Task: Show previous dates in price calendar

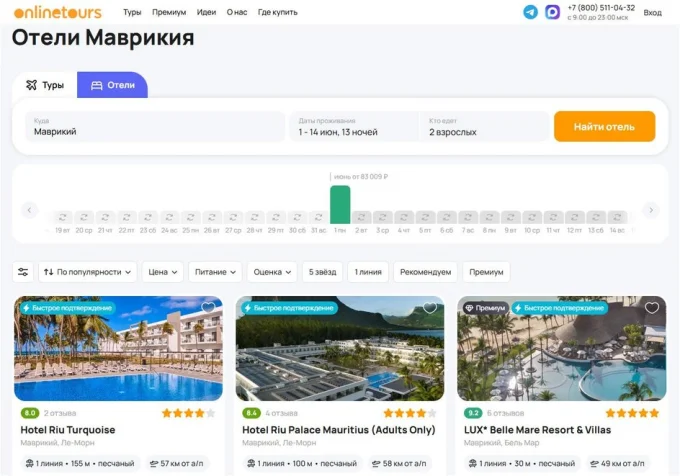Action: pyautogui.click(x=29, y=210)
